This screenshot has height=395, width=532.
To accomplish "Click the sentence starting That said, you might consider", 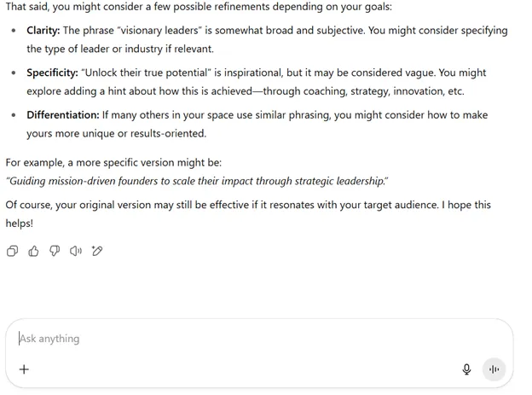I will 199,7.
